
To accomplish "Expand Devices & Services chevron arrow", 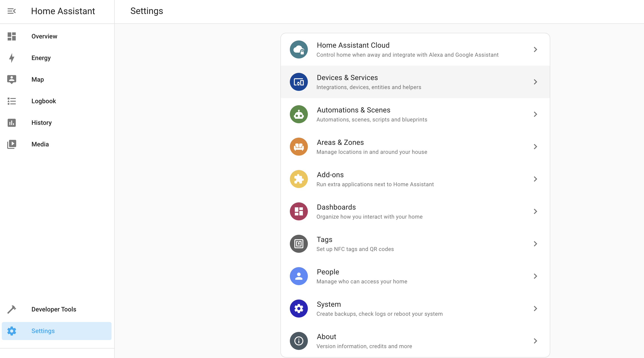I will click(535, 82).
